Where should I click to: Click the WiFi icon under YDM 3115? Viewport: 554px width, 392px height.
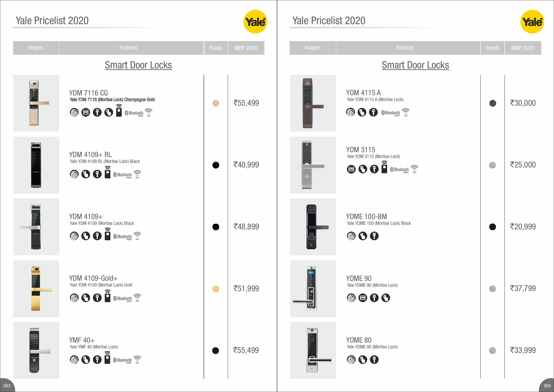coord(414,169)
